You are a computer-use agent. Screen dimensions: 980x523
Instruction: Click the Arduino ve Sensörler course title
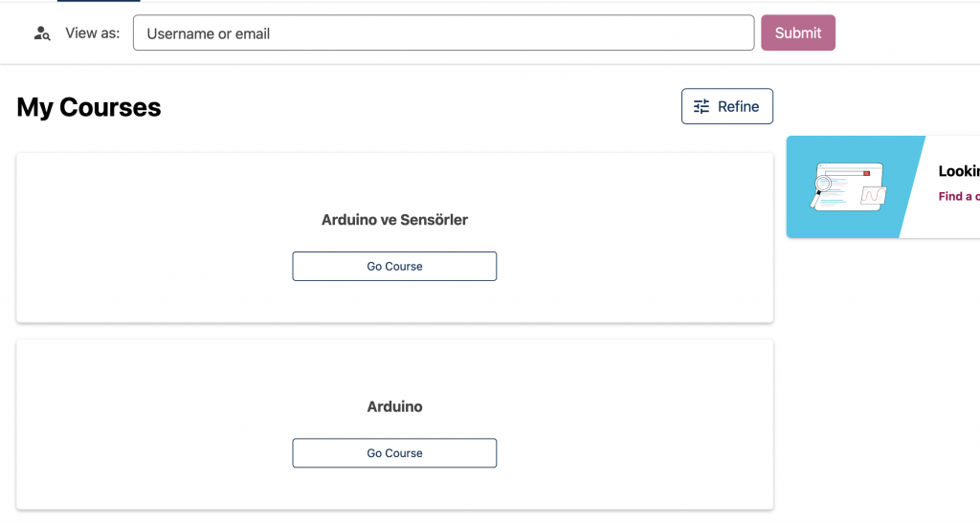pyautogui.click(x=394, y=220)
